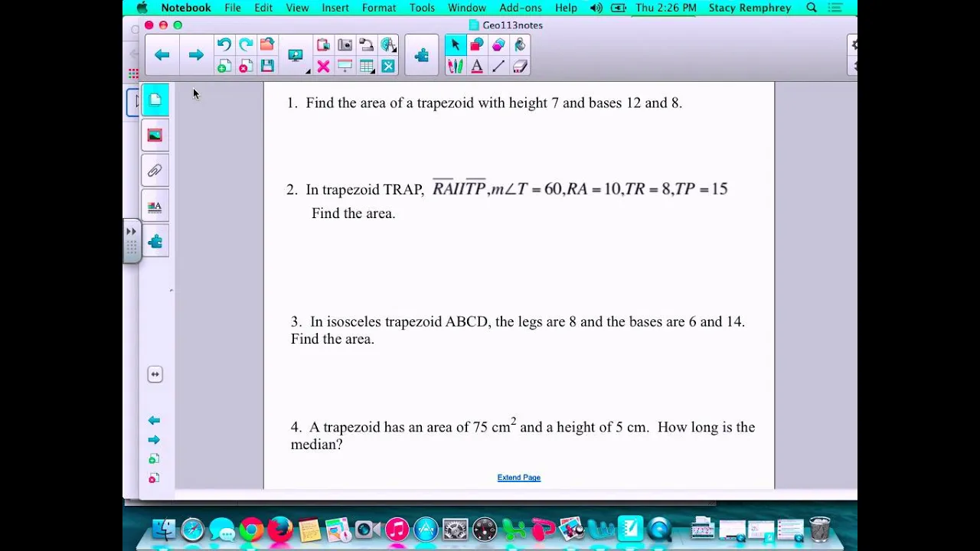Redo the last action in toolbar
This screenshot has width=980, height=551.
pos(246,45)
